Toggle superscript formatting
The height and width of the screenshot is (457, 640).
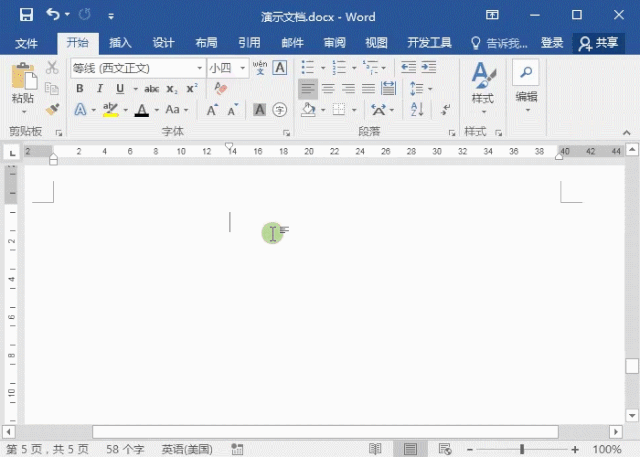coord(192,89)
